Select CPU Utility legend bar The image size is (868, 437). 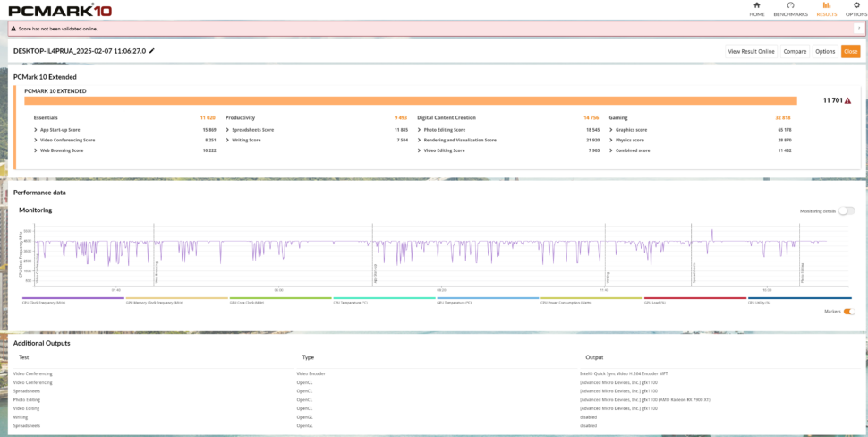(799, 298)
